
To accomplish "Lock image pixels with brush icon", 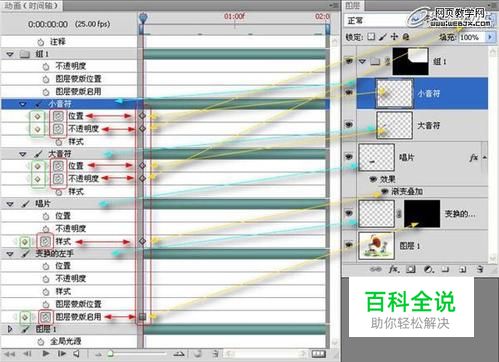I will click(x=383, y=37).
